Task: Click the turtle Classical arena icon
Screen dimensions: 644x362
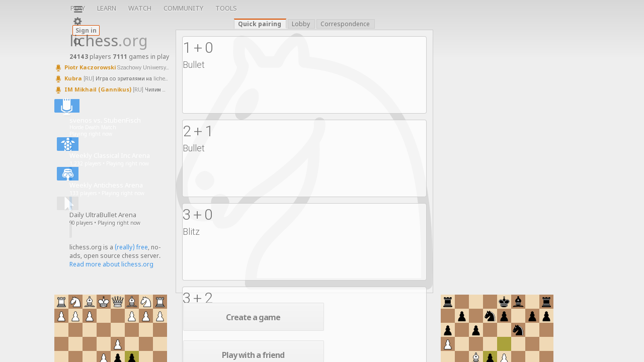Action: [x=67, y=144]
